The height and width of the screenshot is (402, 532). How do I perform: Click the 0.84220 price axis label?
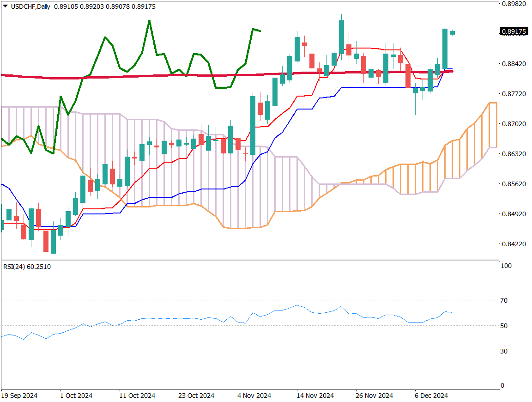(x=513, y=244)
